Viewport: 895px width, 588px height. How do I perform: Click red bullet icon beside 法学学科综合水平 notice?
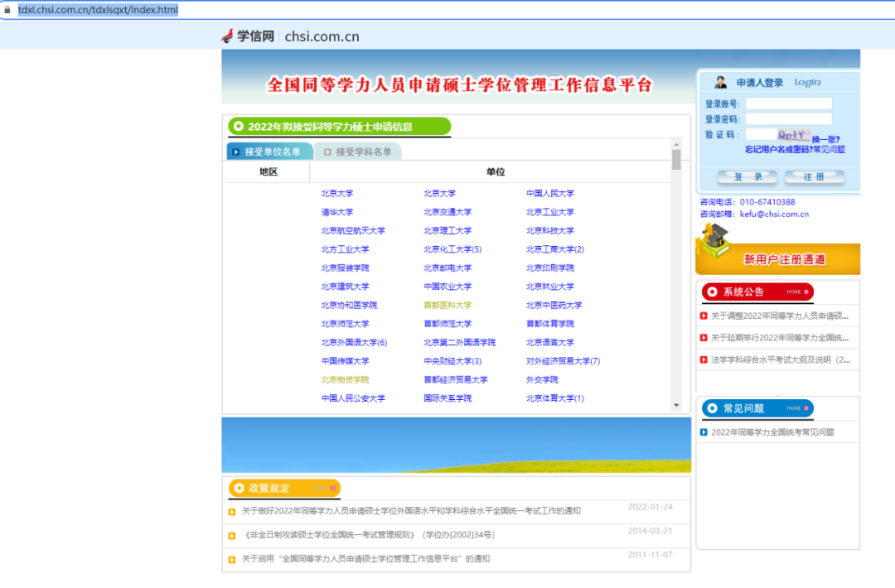[704, 360]
